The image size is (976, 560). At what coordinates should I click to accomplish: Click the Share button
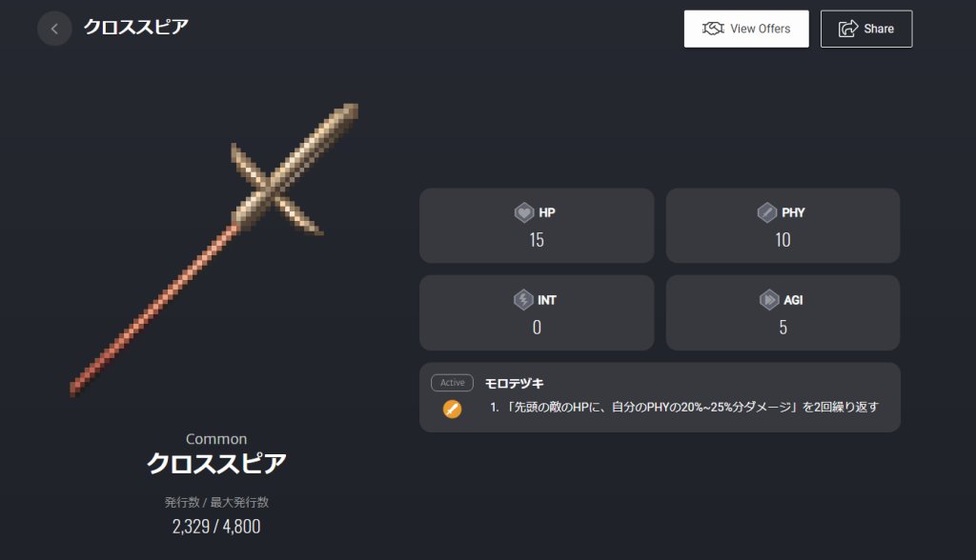[x=866, y=29]
